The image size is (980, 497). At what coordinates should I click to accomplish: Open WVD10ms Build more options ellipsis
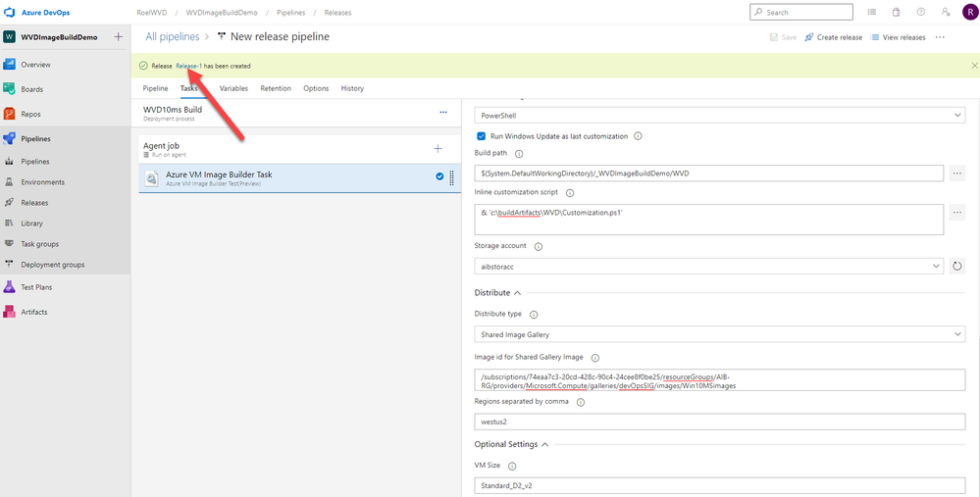(x=443, y=113)
